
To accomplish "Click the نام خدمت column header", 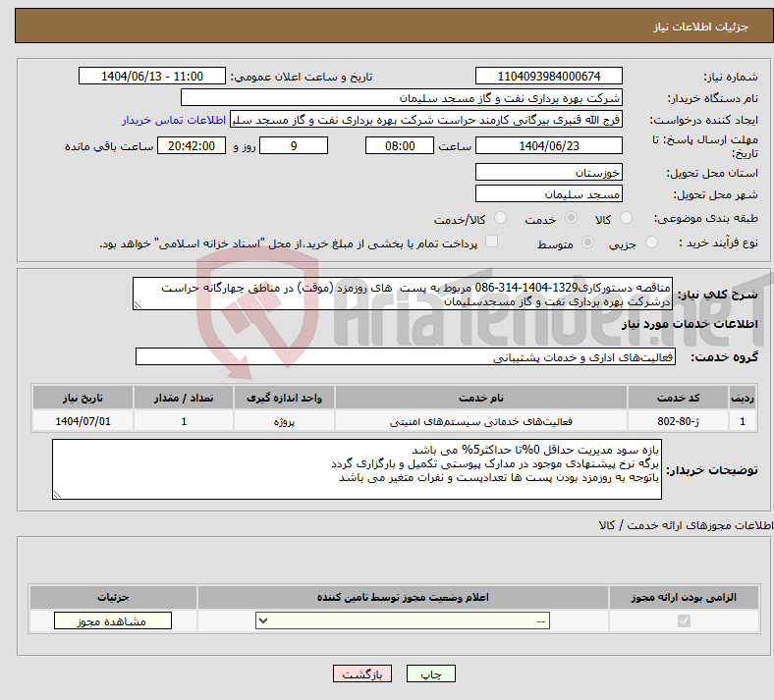I will [480, 398].
